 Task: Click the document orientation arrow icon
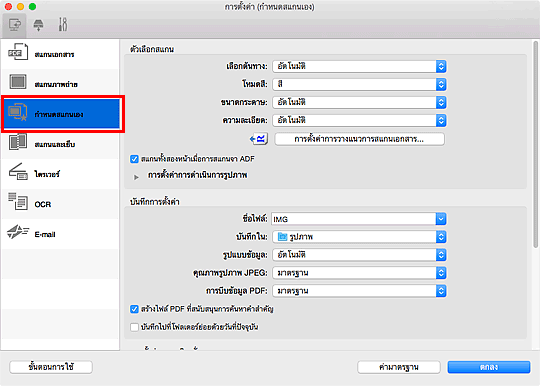pos(259,139)
